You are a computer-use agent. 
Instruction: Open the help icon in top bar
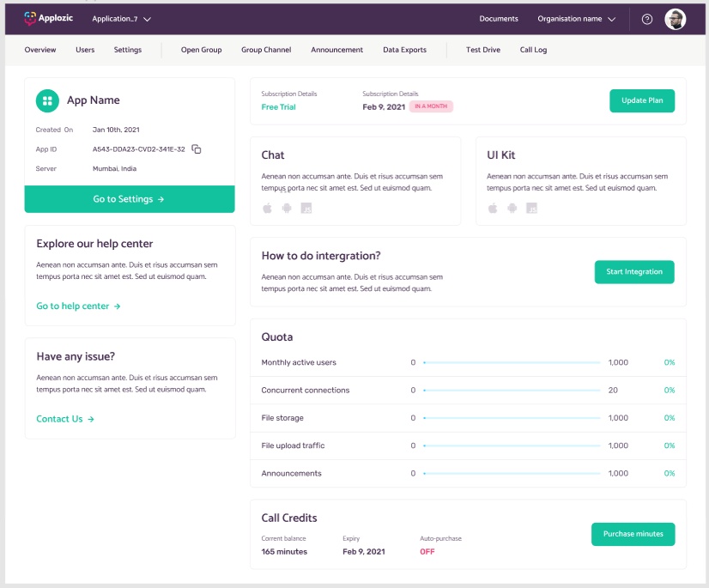[646, 18]
